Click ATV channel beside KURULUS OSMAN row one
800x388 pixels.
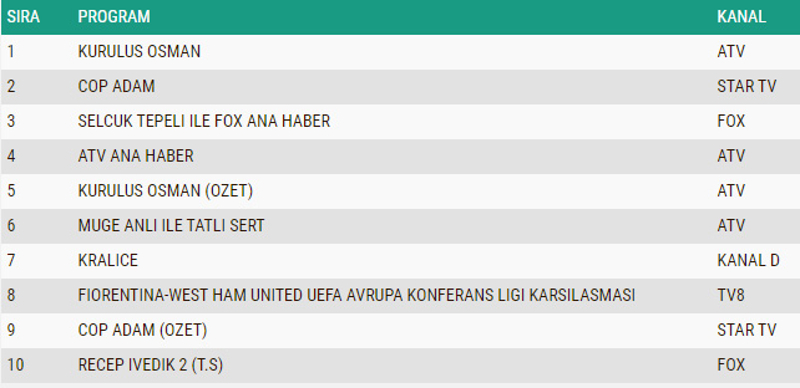click(731, 52)
